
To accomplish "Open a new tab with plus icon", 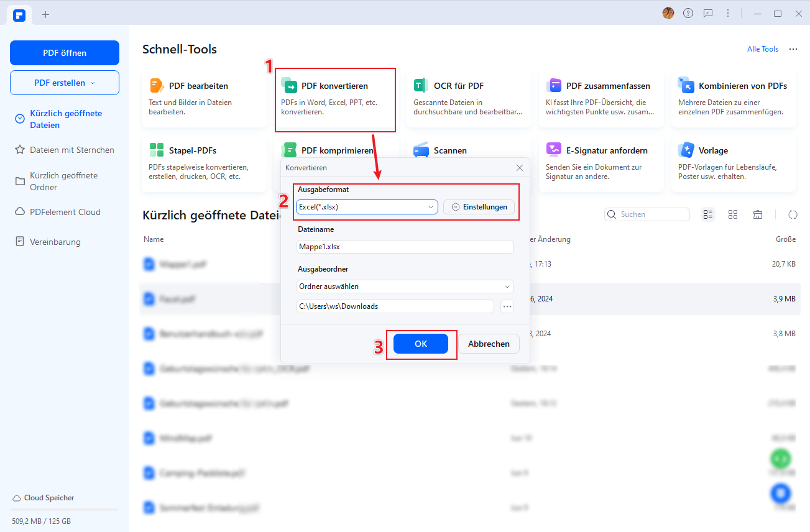I will click(45, 14).
